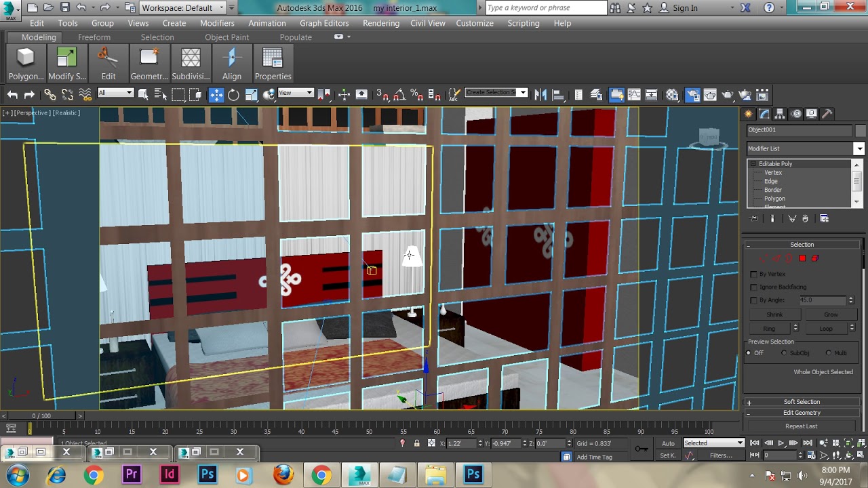The width and height of the screenshot is (868, 488).
Task: Enable the By Vertex checkbox
Action: (x=753, y=274)
